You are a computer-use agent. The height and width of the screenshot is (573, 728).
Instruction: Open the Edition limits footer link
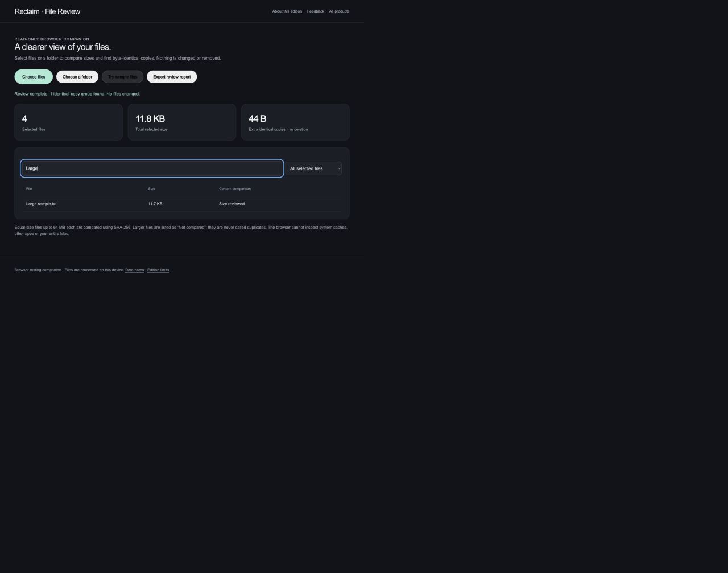158,270
